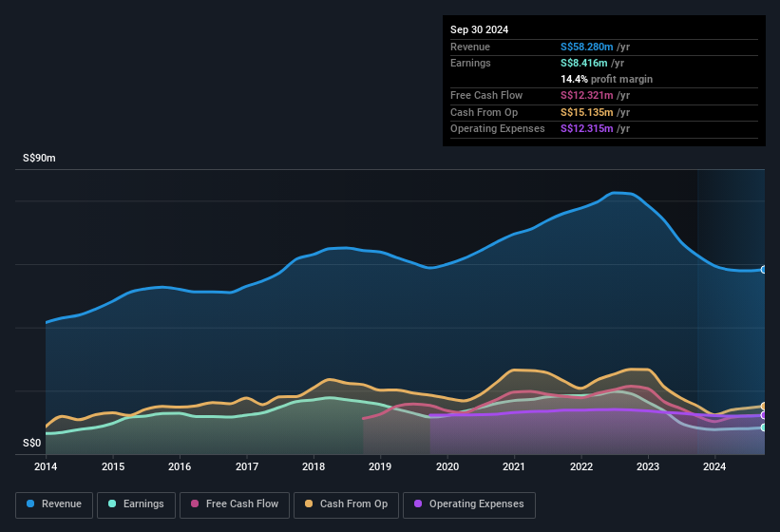This screenshot has width=780, height=532.
Task: Click the 2014 x-axis label
Action: tap(46, 466)
